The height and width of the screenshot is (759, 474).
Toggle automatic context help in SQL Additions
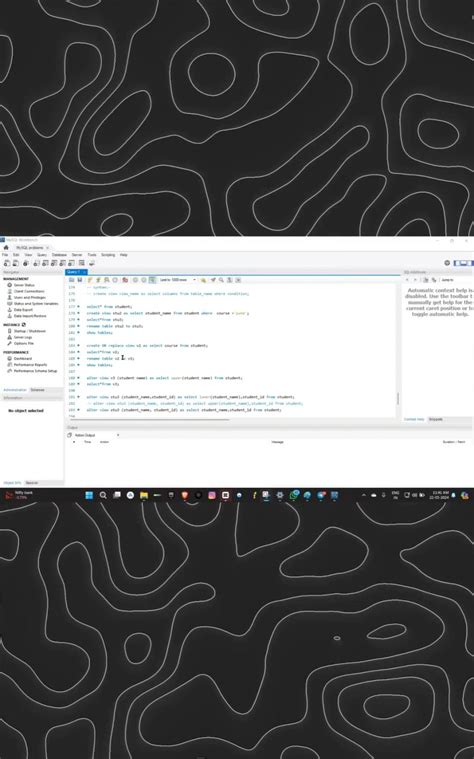click(x=434, y=280)
